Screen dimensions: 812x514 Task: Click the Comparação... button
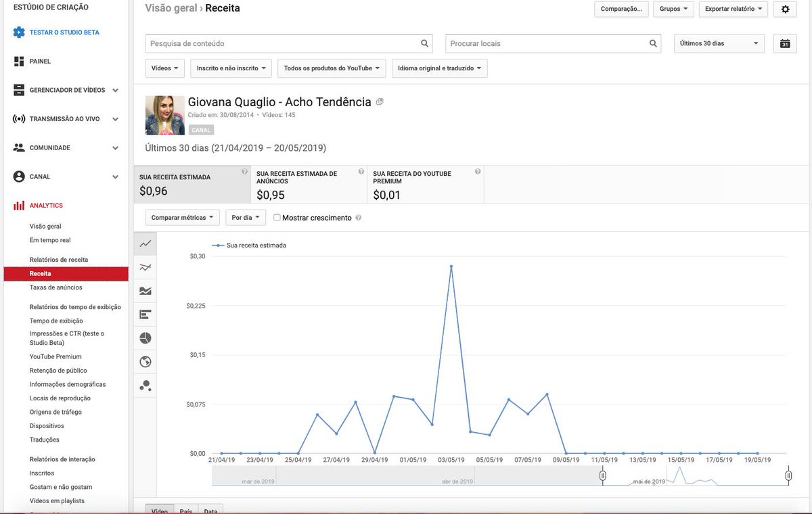[621, 9]
